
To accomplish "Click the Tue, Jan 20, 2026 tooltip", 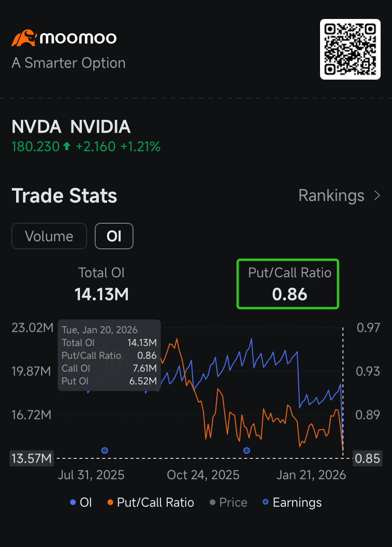I will 109,356.
